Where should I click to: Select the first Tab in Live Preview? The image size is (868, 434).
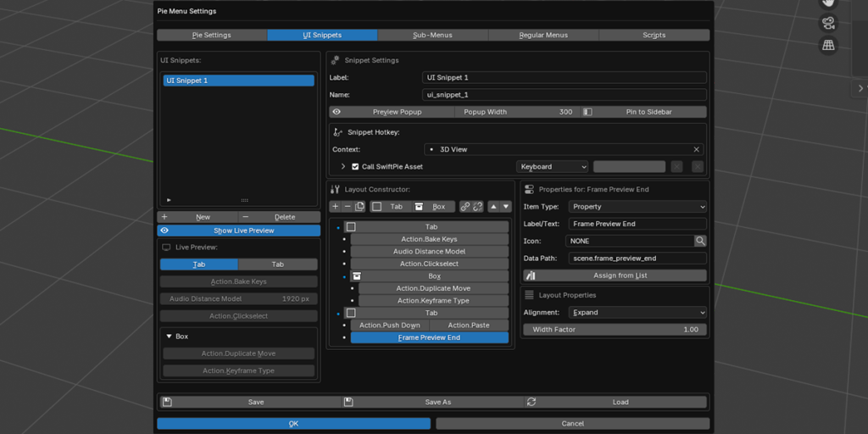(199, 264)
